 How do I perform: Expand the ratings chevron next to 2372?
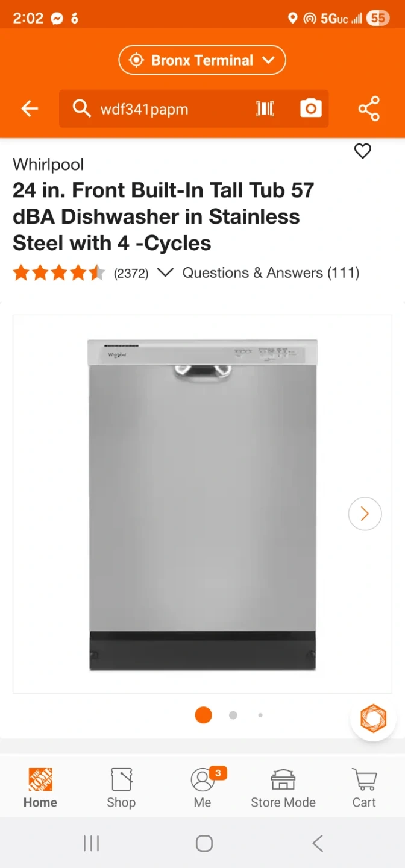pos(165,273)
